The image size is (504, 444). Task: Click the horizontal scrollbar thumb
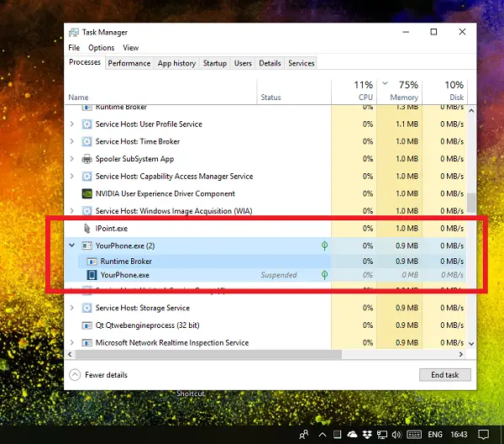(x=208, y=354)
